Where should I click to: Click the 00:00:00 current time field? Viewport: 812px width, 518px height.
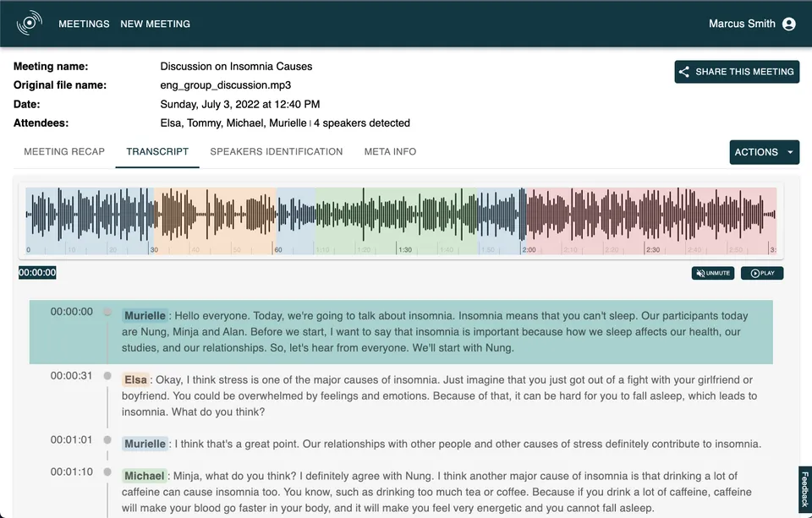tap(37, 273)
